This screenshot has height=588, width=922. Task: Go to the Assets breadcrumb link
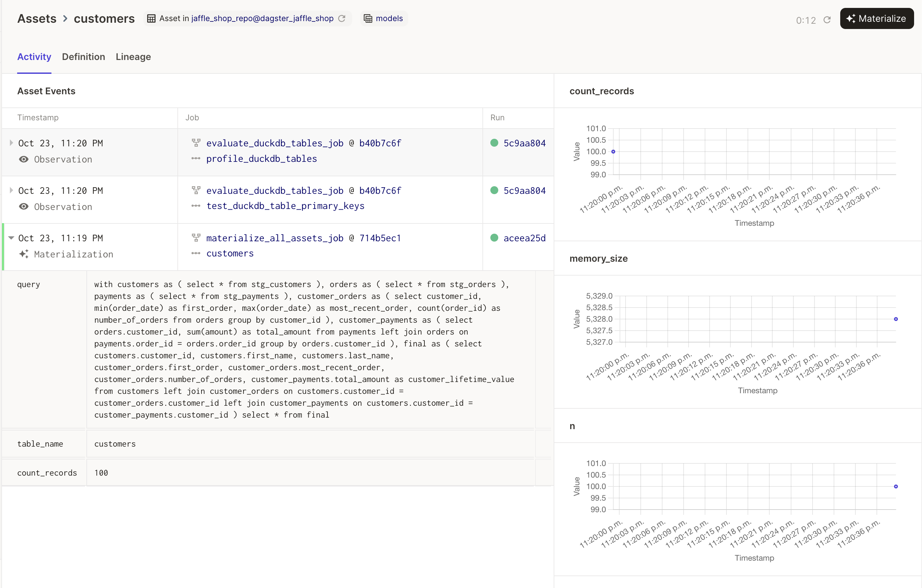[37, 18]
